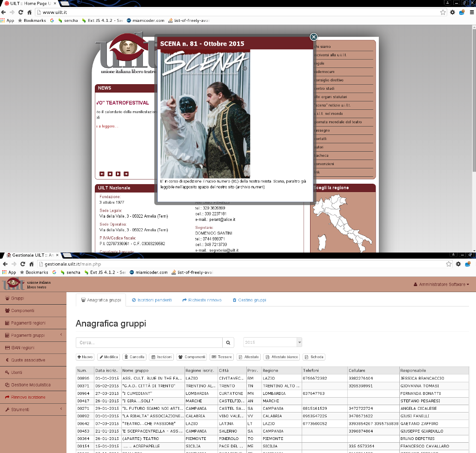Click the SCENA magazine cover image
The height and width of the screenshot is (453, 476).
coord(205,114)
